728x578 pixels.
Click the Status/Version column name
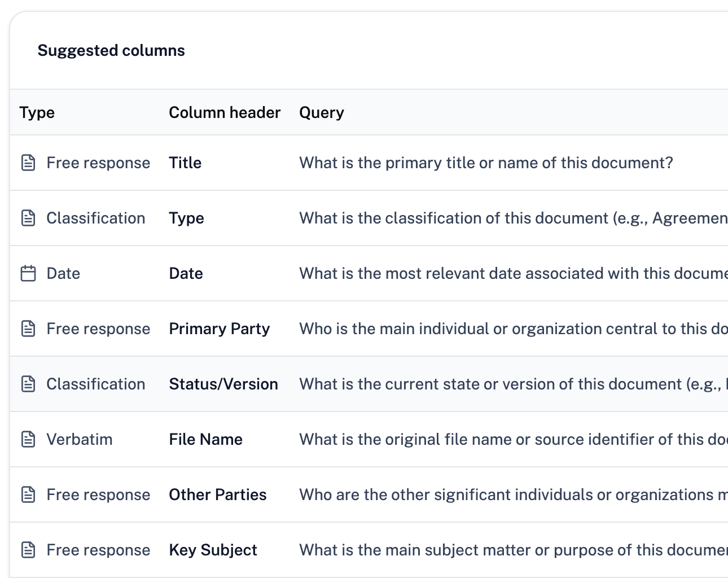[x=223, y=384]
